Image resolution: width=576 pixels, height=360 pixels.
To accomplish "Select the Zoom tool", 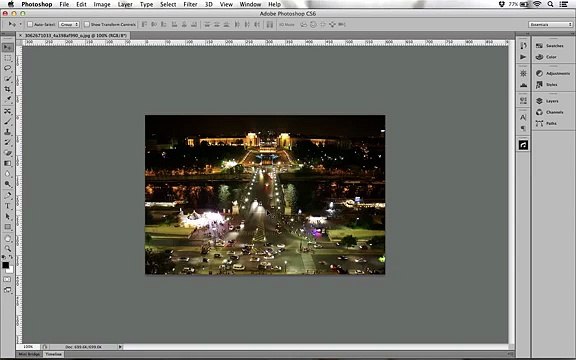I will tap(7, 249).
